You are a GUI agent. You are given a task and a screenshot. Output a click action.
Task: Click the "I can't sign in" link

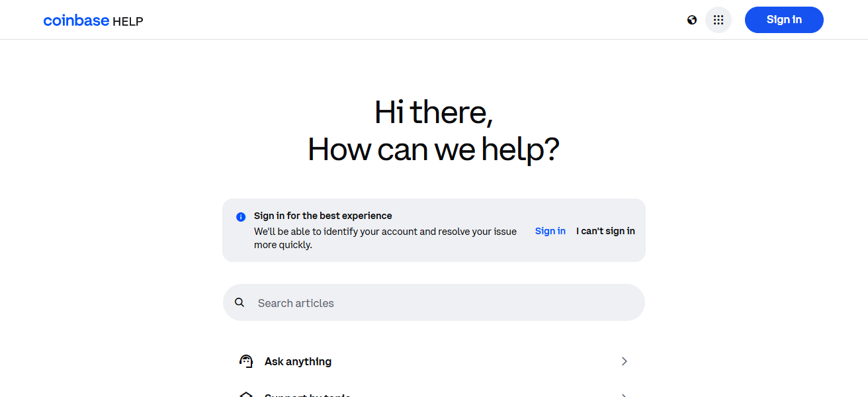click(605, 231)
